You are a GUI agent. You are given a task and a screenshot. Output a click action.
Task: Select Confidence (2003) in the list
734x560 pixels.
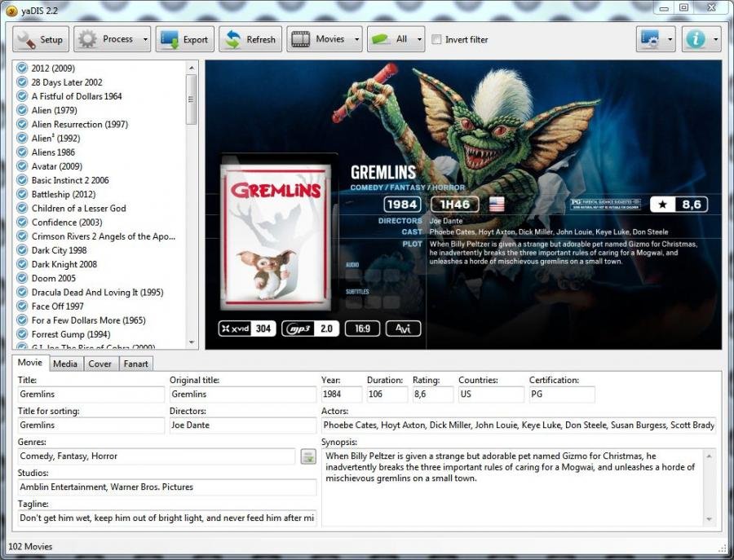point(67,223)
